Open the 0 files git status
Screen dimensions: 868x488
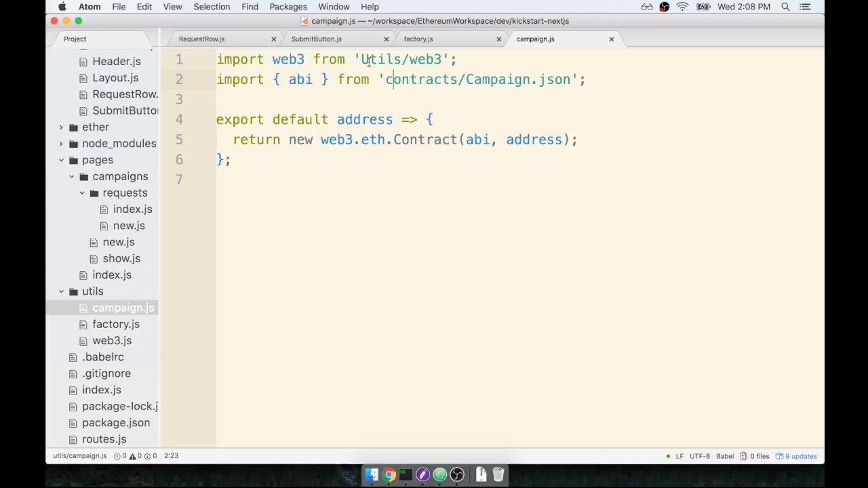pos(755,456)
